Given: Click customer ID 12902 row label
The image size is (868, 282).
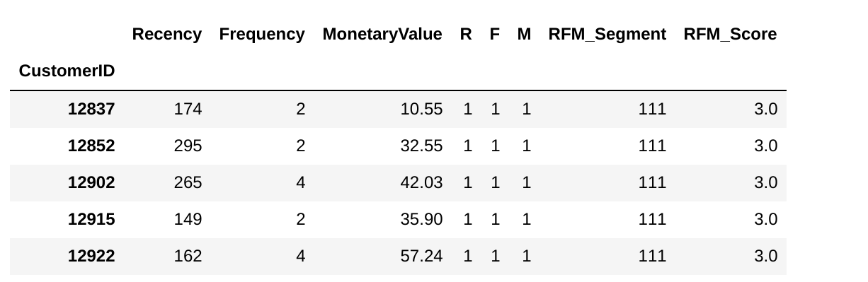Looking at the screenshot, I should 91,182.
